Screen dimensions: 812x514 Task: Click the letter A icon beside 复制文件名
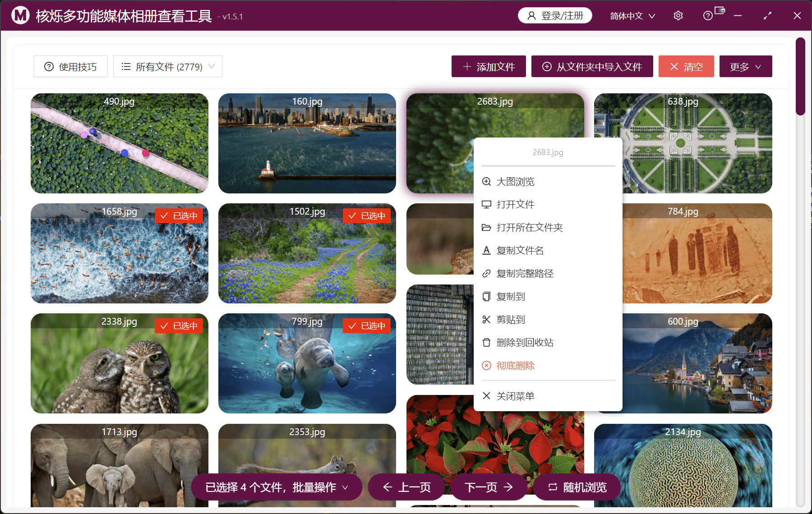[486, 250]
